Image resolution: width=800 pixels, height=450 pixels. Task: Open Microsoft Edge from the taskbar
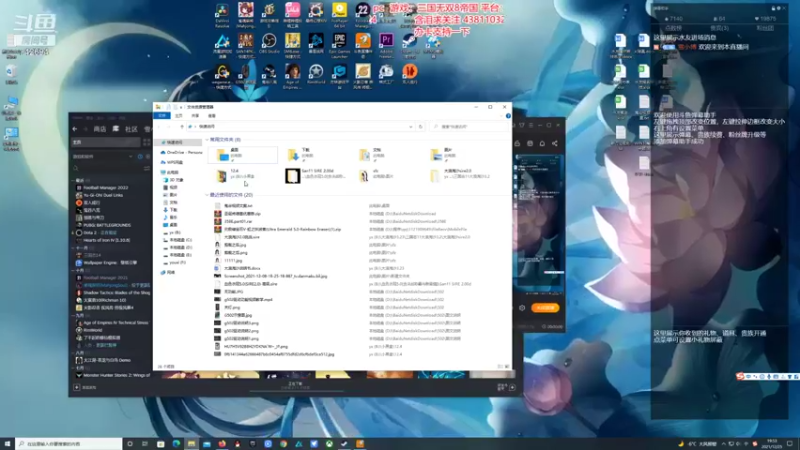tap(176, 444)
